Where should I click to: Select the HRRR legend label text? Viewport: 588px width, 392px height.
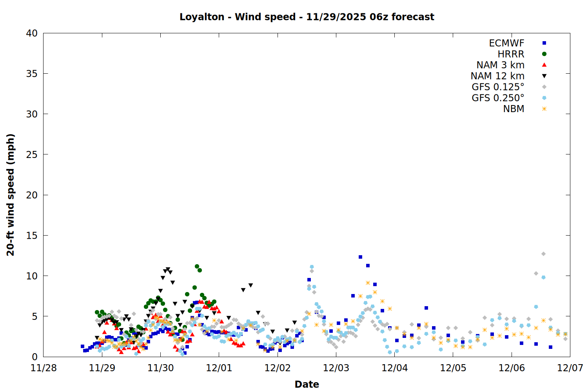511,54
